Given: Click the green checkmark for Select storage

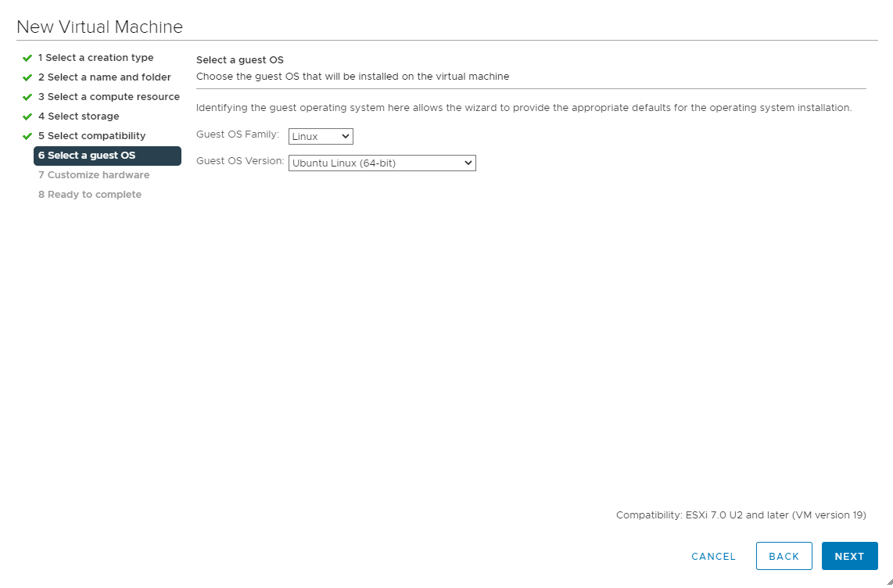Looking at the screenshot, I should pos(27,117).
